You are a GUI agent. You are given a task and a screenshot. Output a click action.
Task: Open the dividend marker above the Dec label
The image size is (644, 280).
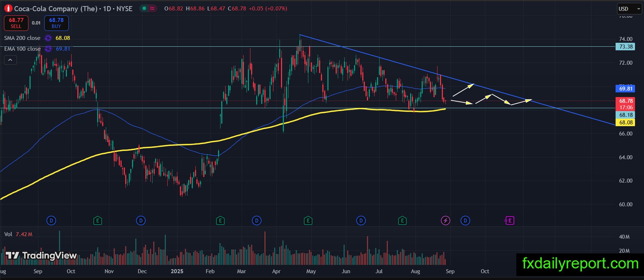click(141, 220)
